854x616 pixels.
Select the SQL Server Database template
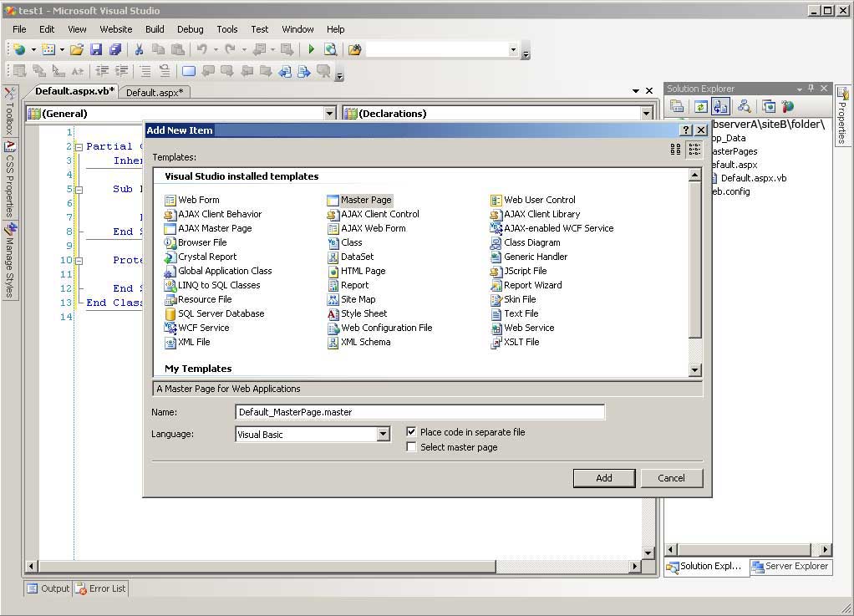(x=214, y=313)
